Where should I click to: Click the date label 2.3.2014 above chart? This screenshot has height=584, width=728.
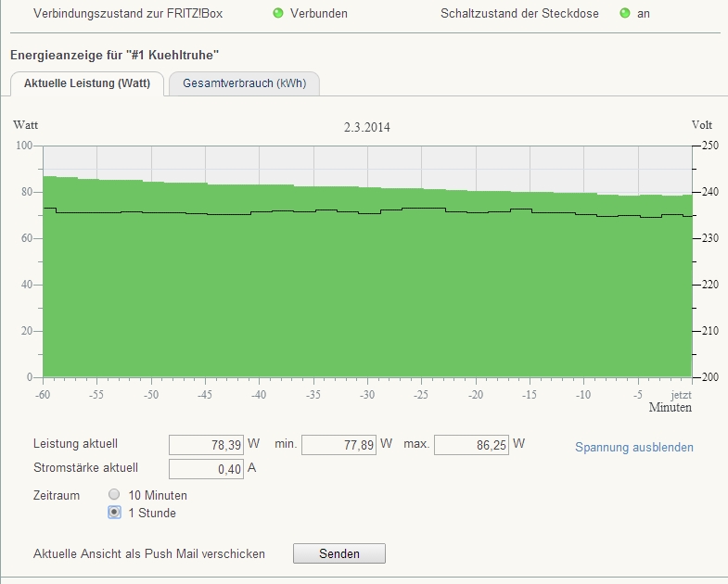366,128
